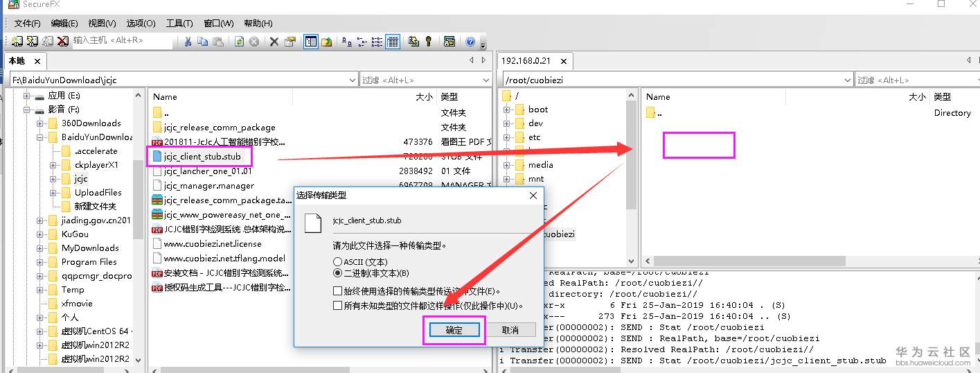Open the local path dropdown

coord(352,80)
